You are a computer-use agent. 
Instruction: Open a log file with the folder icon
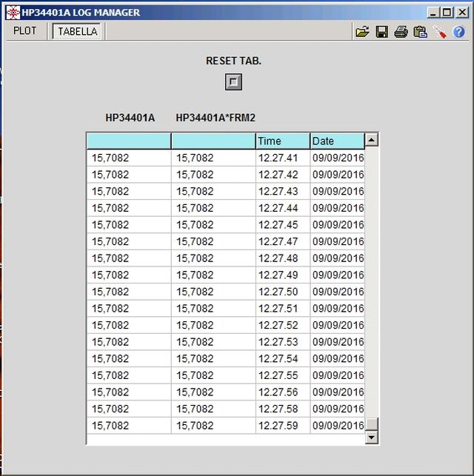362,32
